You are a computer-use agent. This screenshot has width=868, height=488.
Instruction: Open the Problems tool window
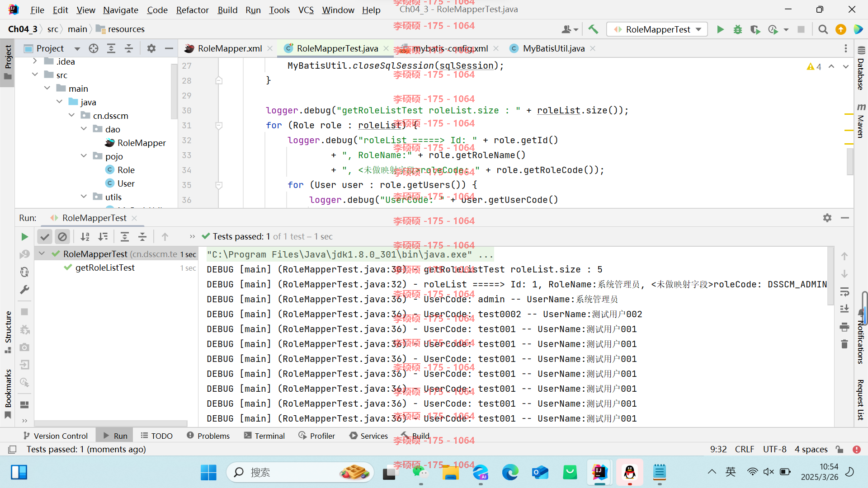(208, 436)
